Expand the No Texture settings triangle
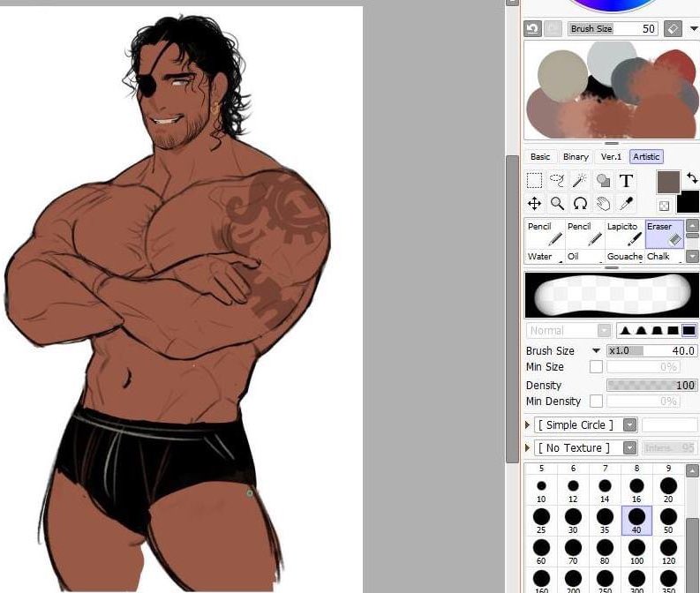 point(528,447)
